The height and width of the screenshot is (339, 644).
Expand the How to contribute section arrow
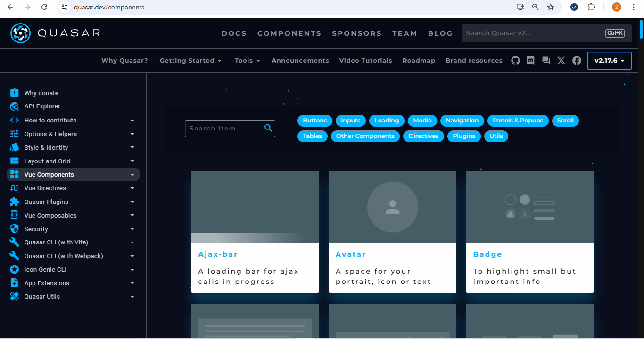132,121
